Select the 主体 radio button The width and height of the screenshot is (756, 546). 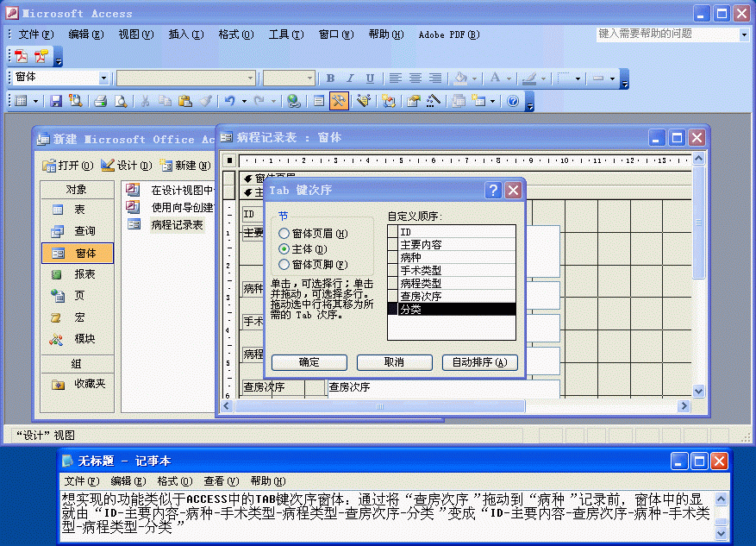tap(284, 249)
